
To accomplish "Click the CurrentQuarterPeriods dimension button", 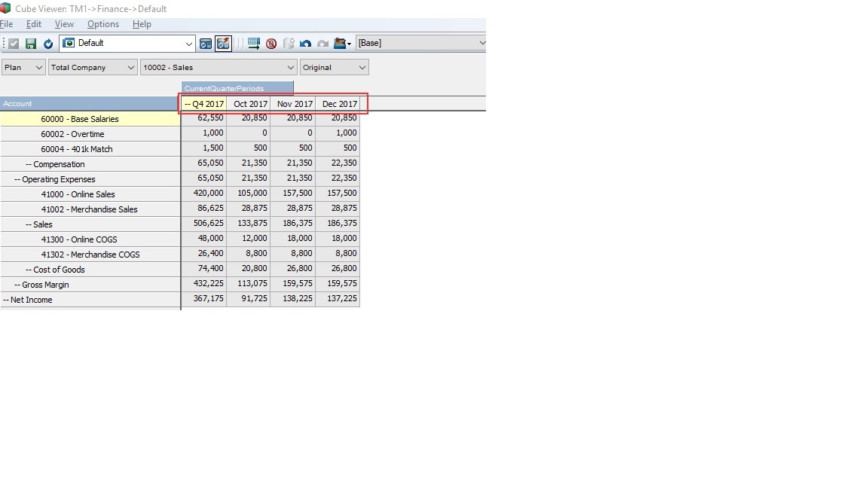I will tap(237, 88).
